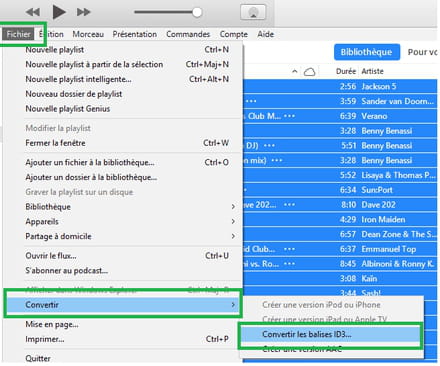Open the Commandes menu
440x366 pixels.
click(x=188, y=34)
